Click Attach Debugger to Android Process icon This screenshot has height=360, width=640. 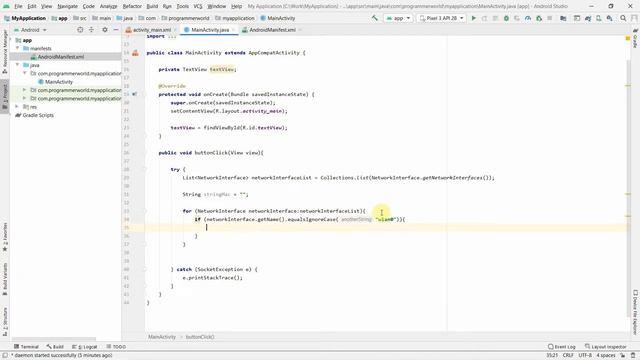pyautogui.click(x=539, y=18)
